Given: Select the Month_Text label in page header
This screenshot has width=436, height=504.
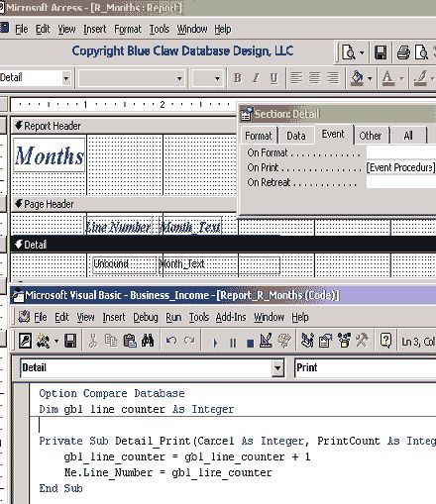Looking at the screenshot, I should coord(190,227).
